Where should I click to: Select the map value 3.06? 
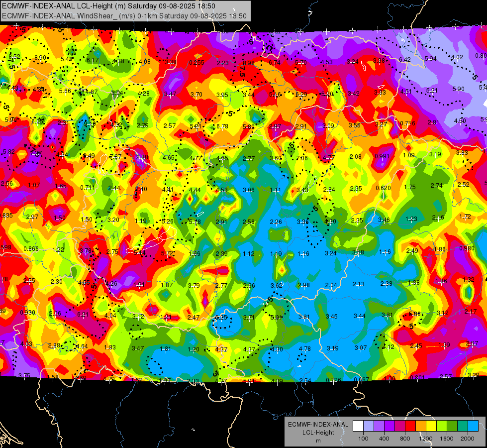pos(248,190)
